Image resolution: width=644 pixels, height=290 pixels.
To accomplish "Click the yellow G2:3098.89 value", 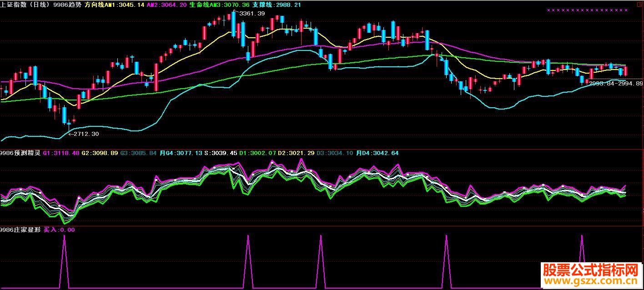I will 100,153.
